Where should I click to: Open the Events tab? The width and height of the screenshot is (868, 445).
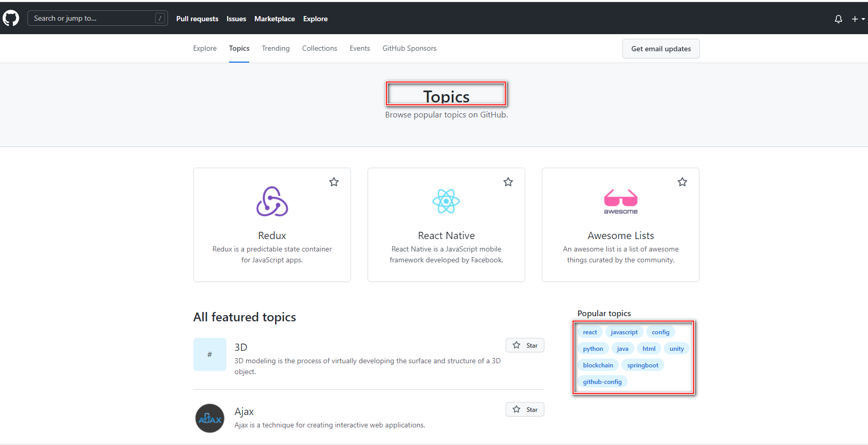360,48
